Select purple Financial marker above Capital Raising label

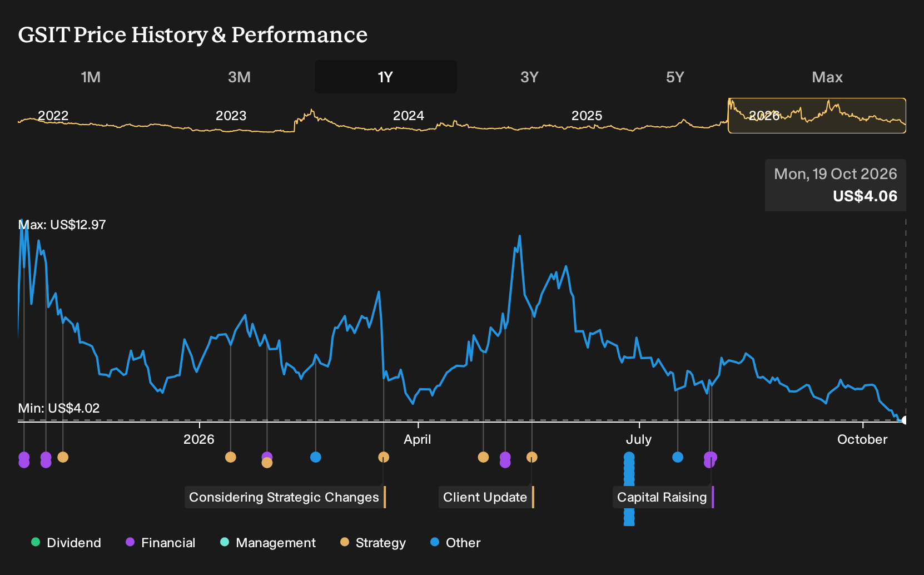(710, 459)
